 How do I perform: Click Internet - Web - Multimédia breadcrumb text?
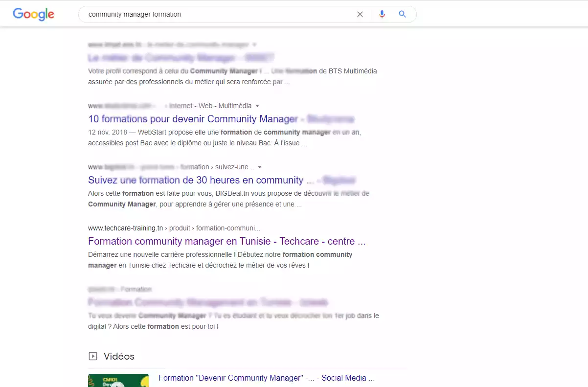(x=210, y=106)
